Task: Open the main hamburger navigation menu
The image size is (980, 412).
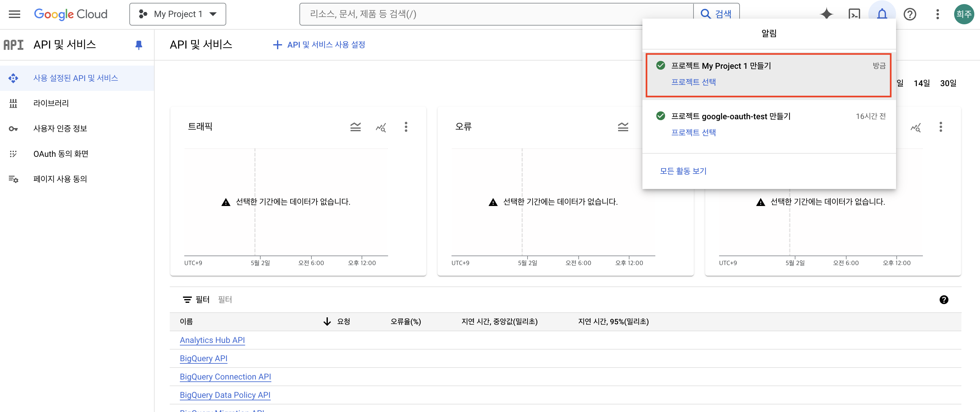Action: (15, 14)
